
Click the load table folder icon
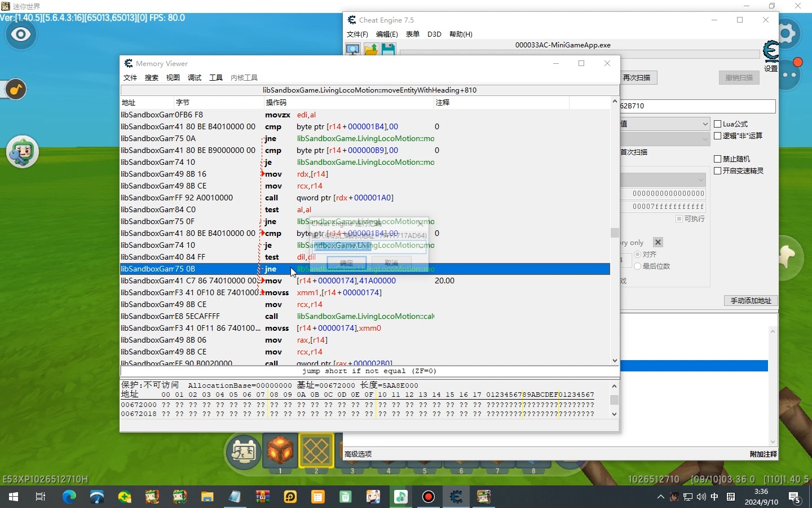(x=370, y=50)
